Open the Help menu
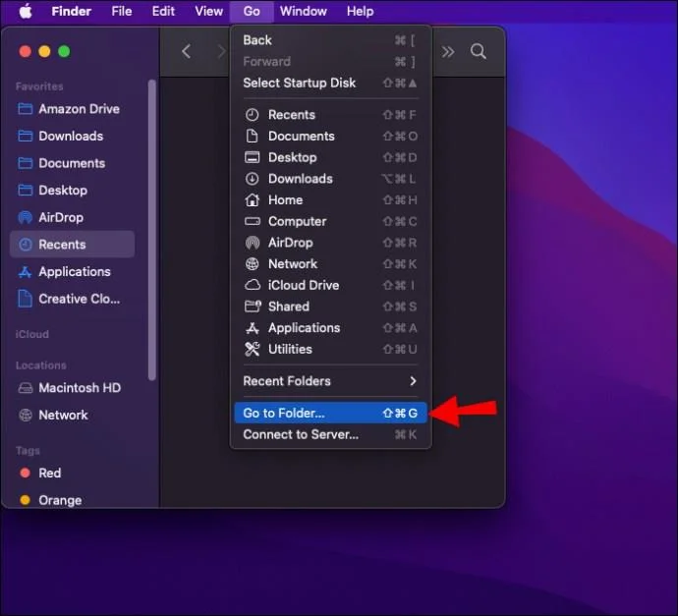 (360, 11)
